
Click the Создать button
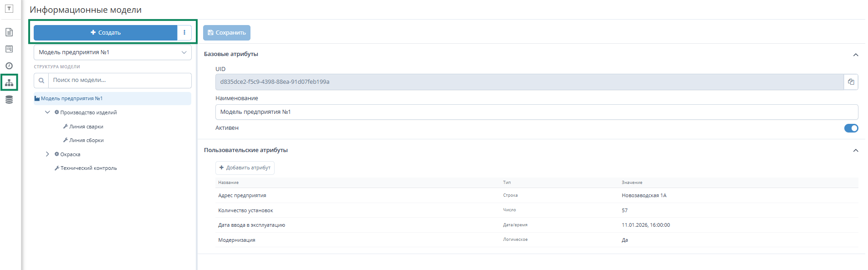tap(106, 32)
